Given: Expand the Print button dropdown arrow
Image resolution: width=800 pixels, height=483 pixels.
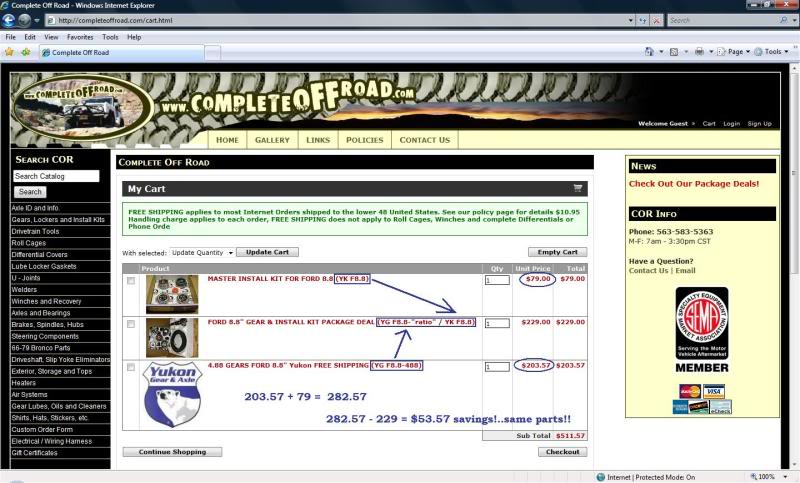Looking at the screenshot, I should tap(711, 52).
